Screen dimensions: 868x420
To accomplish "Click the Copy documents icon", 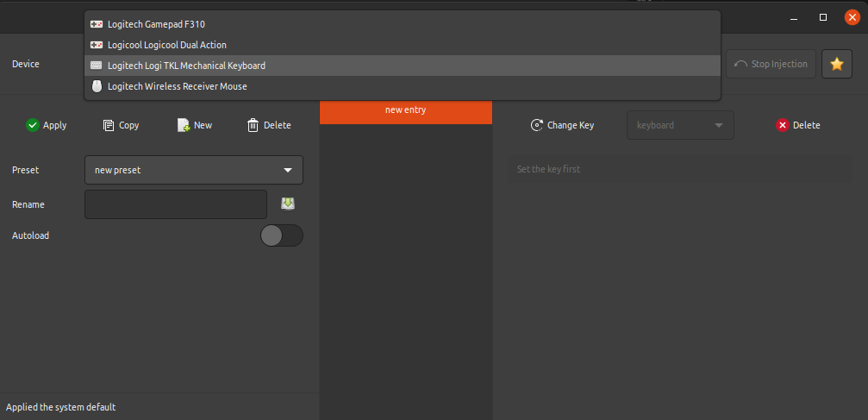I will (x=109, y=125).
